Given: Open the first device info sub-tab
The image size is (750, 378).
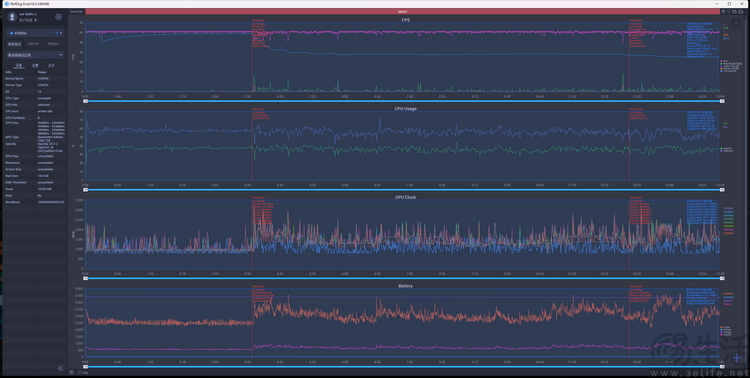Looking at the screenshot, I should [19, 65].
